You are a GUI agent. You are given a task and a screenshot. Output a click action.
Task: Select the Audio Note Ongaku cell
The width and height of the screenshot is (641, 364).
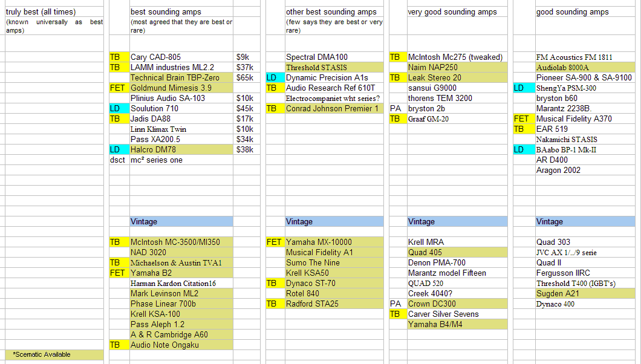[x=181, y=345]
